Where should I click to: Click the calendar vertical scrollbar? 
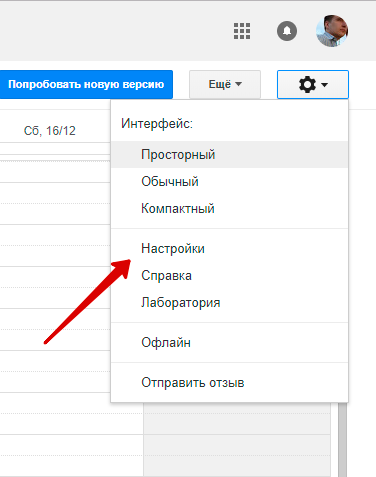[x=342, y=439]
